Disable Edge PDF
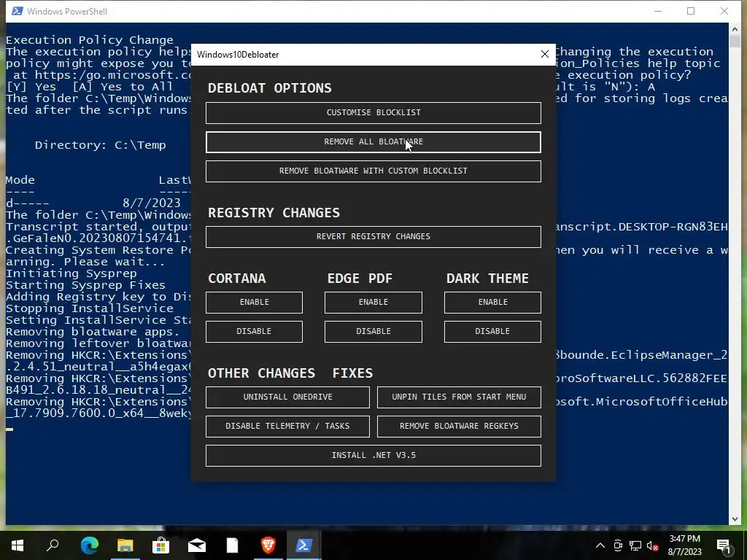The height and width of the screenshot is (560, 747). tap(373, 332)
